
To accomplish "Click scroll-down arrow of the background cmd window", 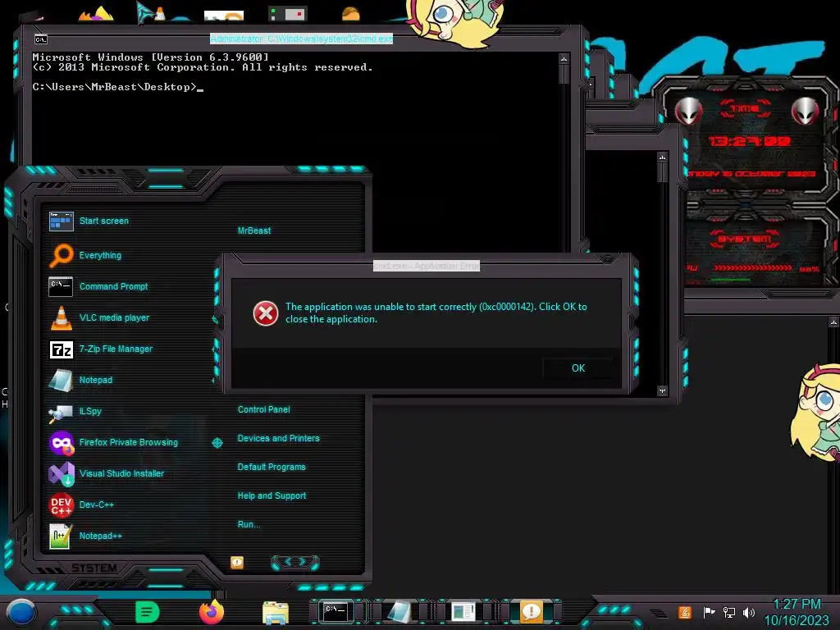I will pyautogui.click(x=662, y=391).
